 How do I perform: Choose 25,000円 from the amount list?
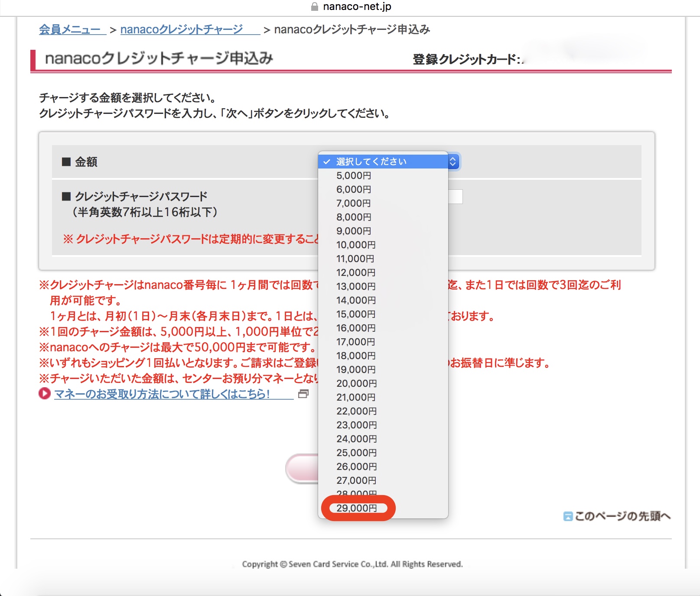point(383,453)
